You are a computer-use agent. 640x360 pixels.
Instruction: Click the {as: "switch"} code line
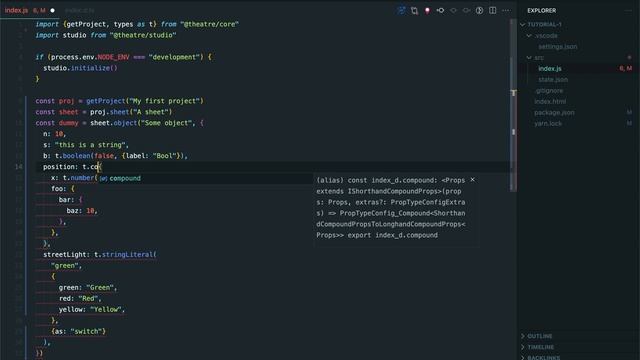pyautogui.click(x=78, y=331)
